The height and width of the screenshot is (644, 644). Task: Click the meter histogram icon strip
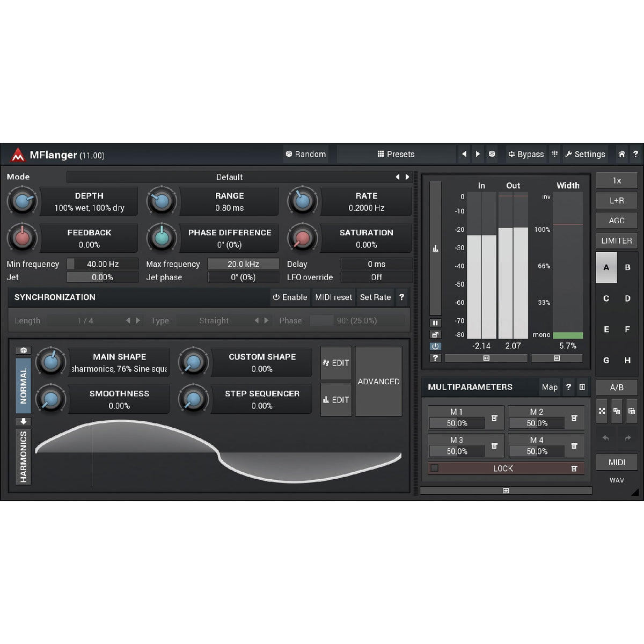[x=435, y=248]
